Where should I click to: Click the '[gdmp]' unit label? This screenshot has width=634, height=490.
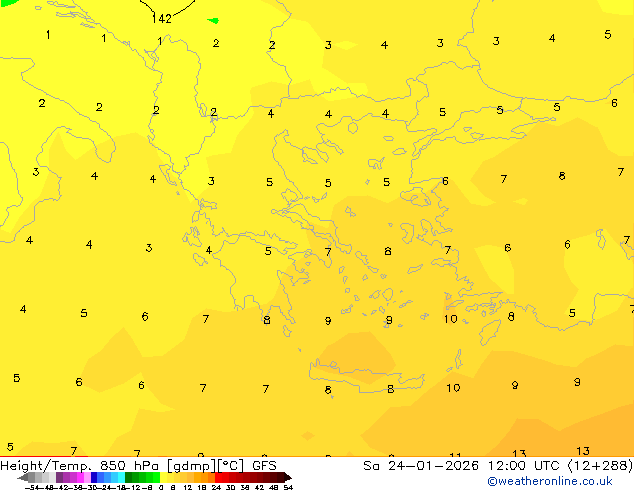click(x=192, y=466)
